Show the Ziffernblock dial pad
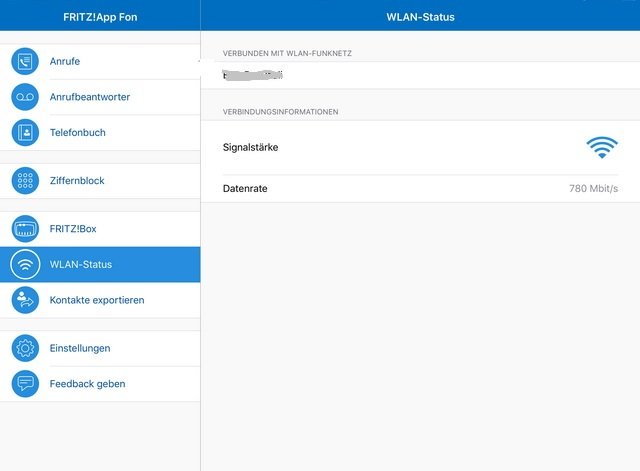640x471 pixels. click(77, 181)
